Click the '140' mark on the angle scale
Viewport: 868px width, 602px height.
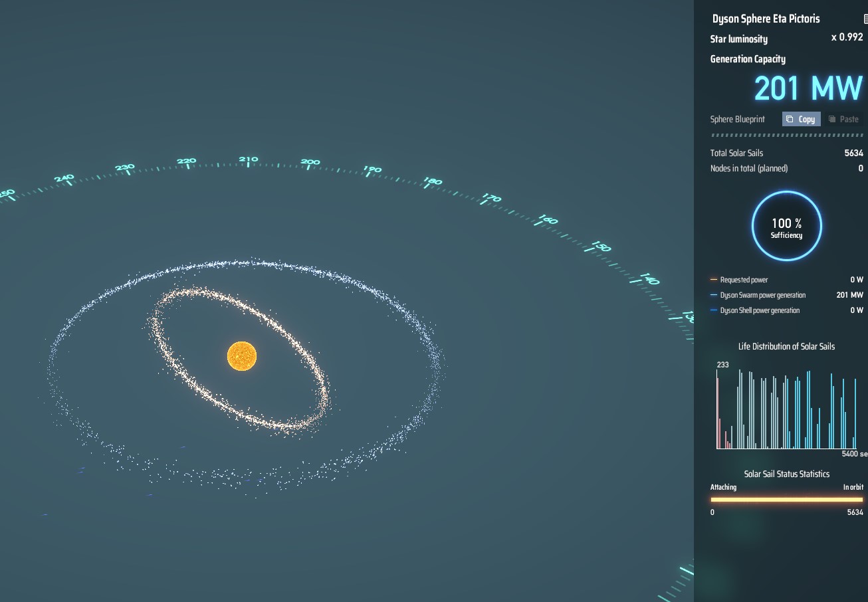tap(649, 279)
